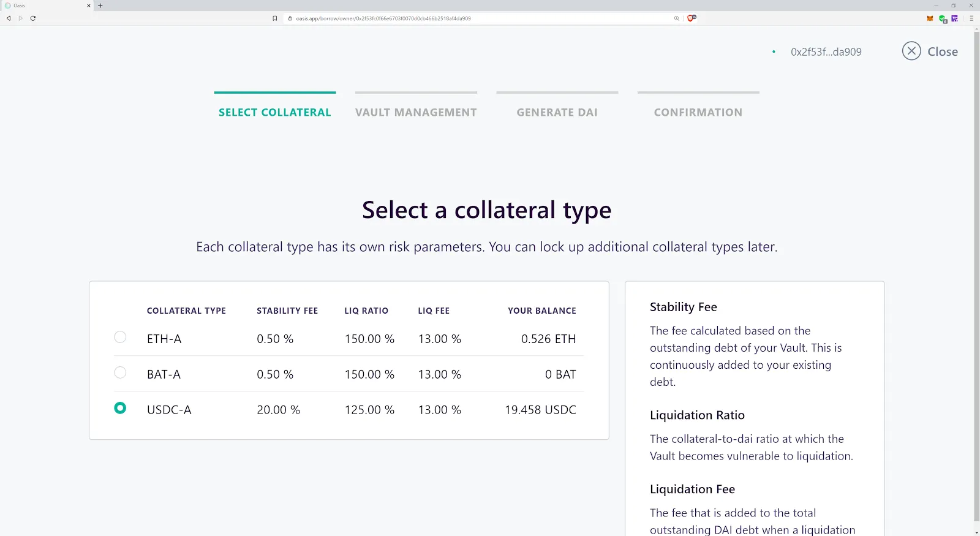The image size is (980, 536).
Task: Click the browser forward arrow
Action: [x=21, y=18]
